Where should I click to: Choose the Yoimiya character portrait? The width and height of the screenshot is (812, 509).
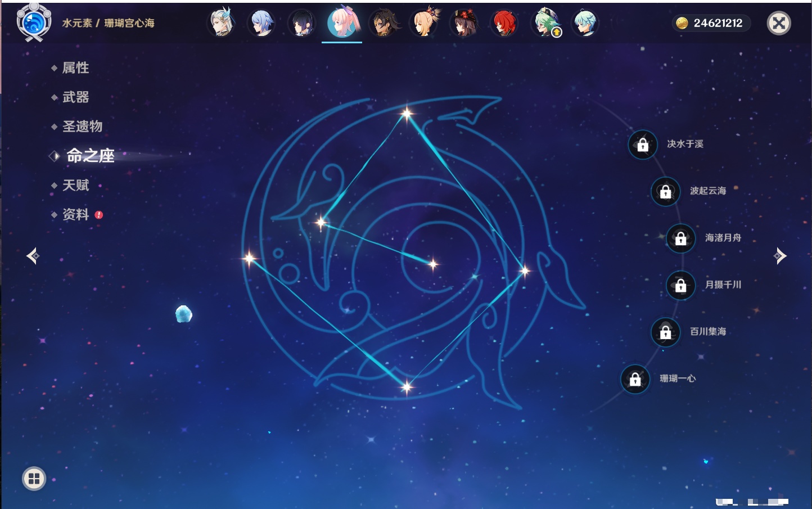point(423,23)
